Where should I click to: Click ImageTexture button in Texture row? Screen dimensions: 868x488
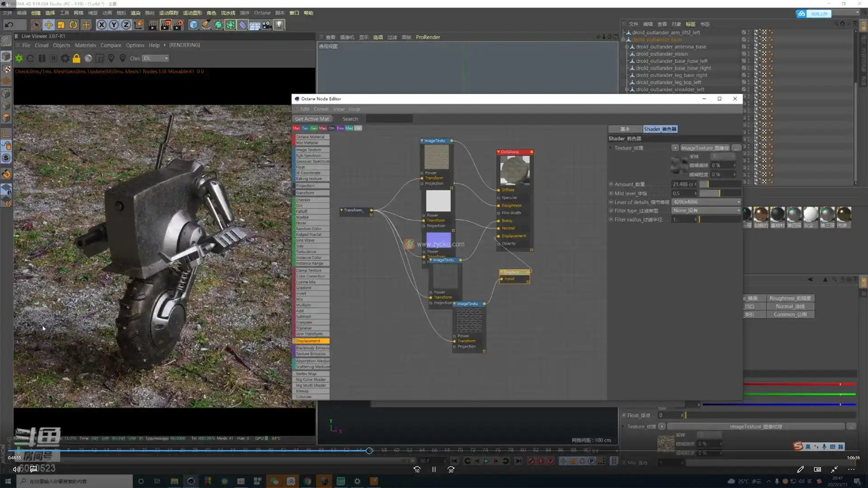click(x=704, y=148)
